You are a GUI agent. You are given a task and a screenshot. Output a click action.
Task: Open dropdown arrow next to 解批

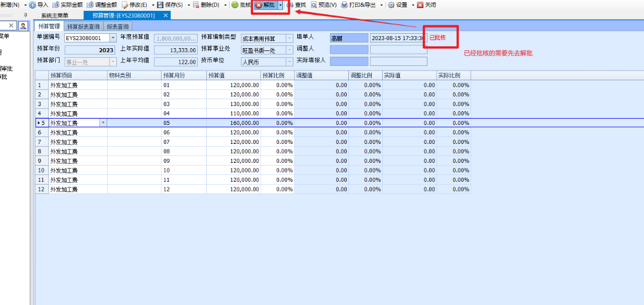pos(281,5)
